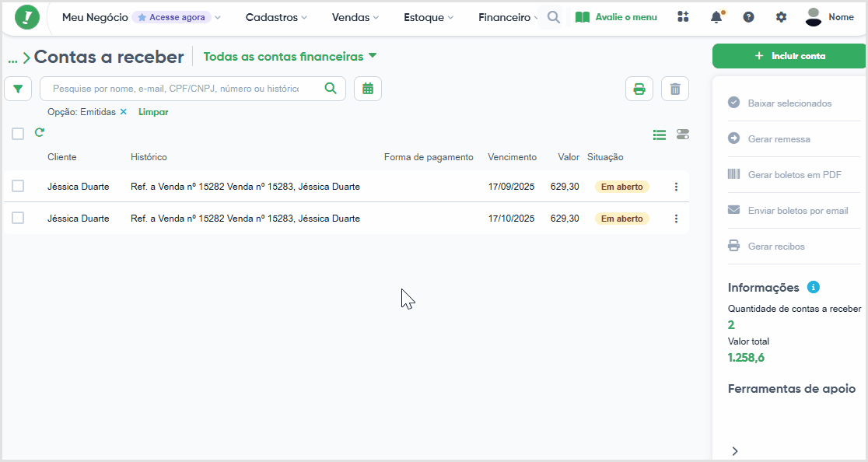
Task: Select Gerar recibos action
Action: click(x=776, y=247)
